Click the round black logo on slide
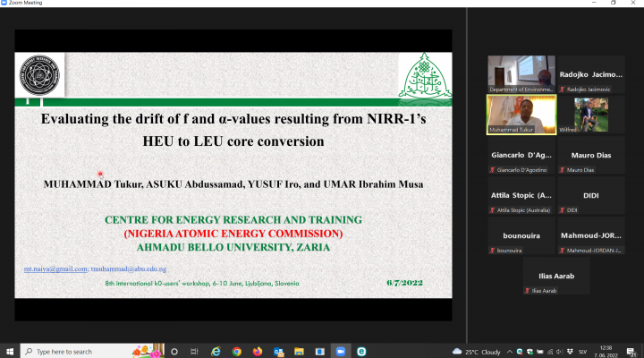 coord(39,75)
